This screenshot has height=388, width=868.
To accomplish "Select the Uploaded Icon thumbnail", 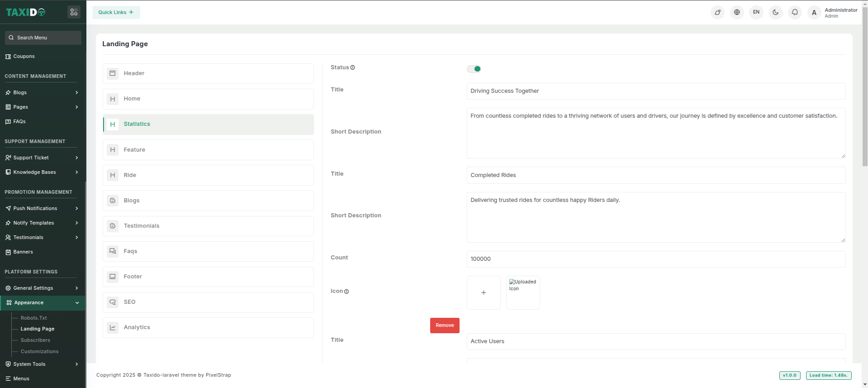I will pyautogui.click(x=523, y=292).
